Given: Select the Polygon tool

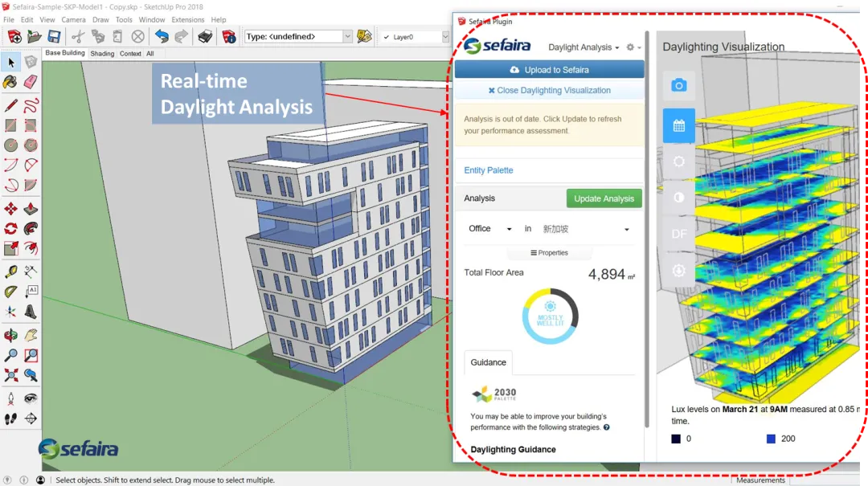Looking at the screenshot, I should click(31, 145).
